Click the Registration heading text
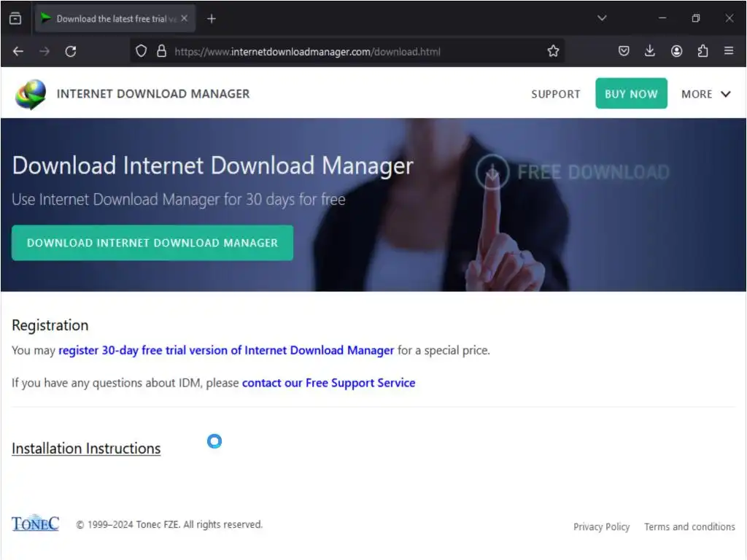Viewport: 747px width, 560px height. 50,325
